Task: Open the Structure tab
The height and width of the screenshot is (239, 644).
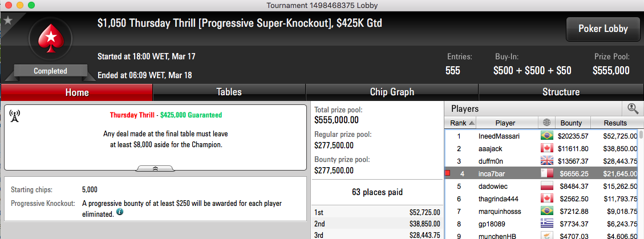Action: pos(561,92)
